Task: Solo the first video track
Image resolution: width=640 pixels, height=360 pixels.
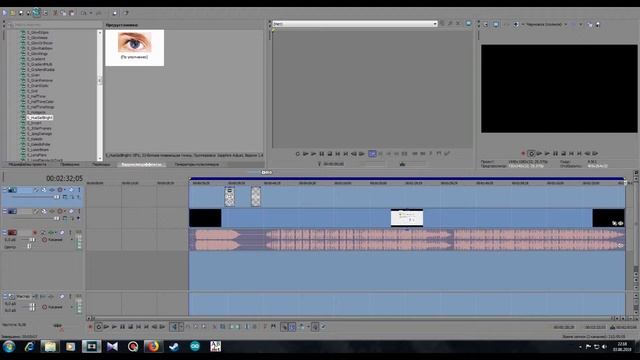Action: pos(79,190)
